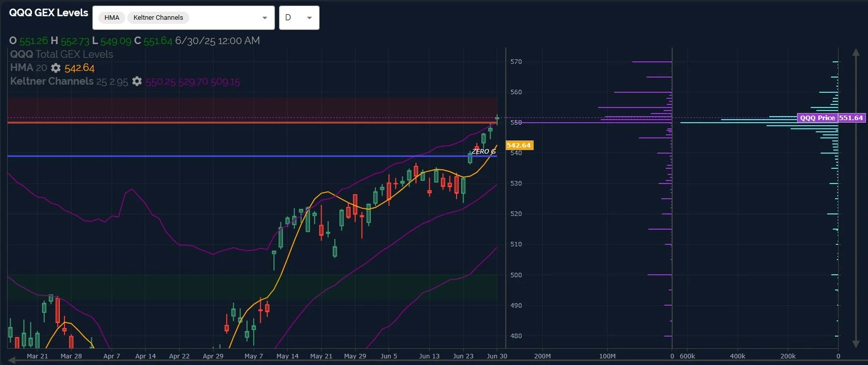Click the purple GEX bar at 500
868x365 pixels.
click(x=659, y=275)
